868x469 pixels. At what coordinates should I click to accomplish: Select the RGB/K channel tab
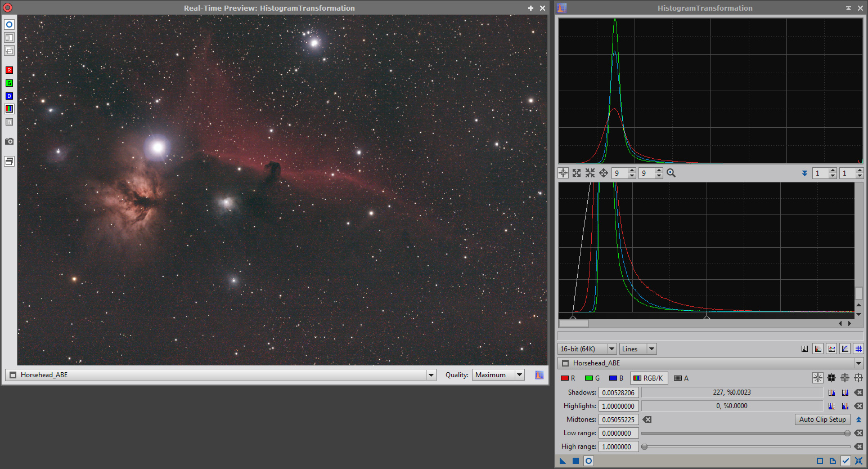click(649, 378)
